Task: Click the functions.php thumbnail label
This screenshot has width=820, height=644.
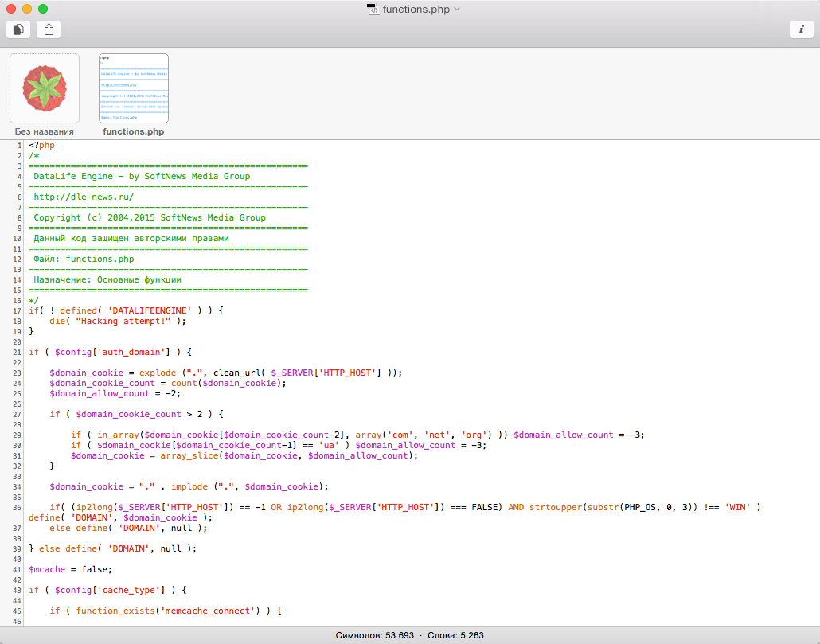Action: tap(134, 131)
